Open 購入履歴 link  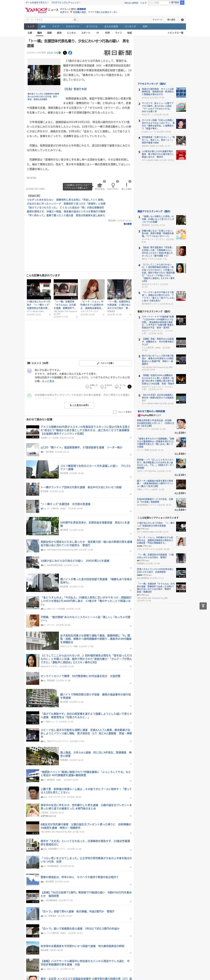171,20
